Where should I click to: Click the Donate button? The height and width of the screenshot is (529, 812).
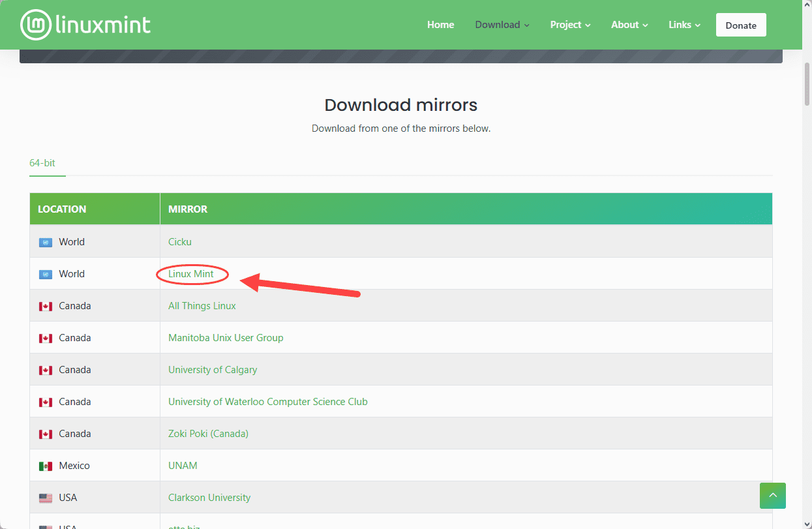(741, 25)
